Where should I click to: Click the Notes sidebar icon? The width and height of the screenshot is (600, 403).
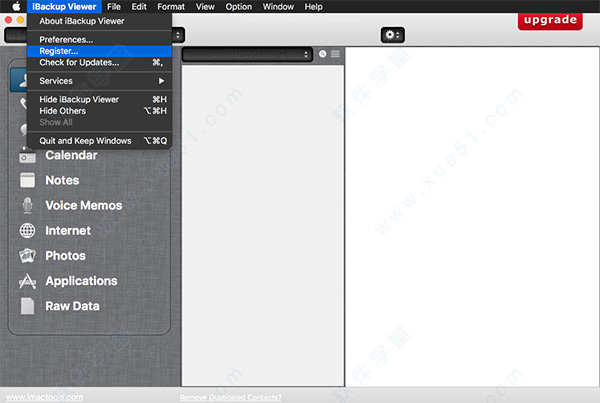click(x=27, y=180)
